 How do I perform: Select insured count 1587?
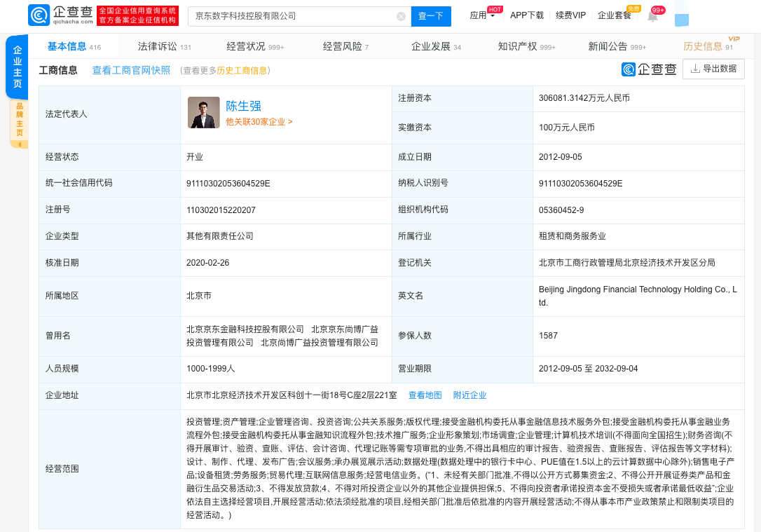point(548,336)
